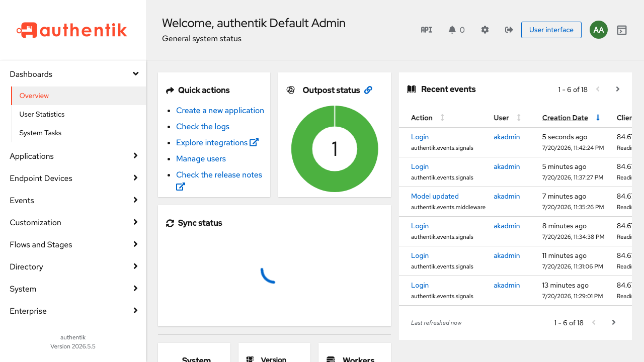644x362 pixels.
Task: Open System Tasks dashboard
Action: click(x=78, y=133)
